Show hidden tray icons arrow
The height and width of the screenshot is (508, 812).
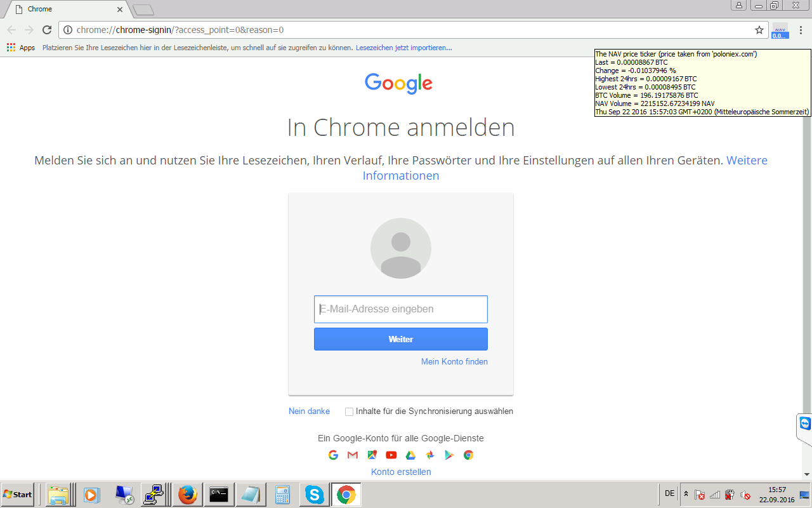point(686,494)
